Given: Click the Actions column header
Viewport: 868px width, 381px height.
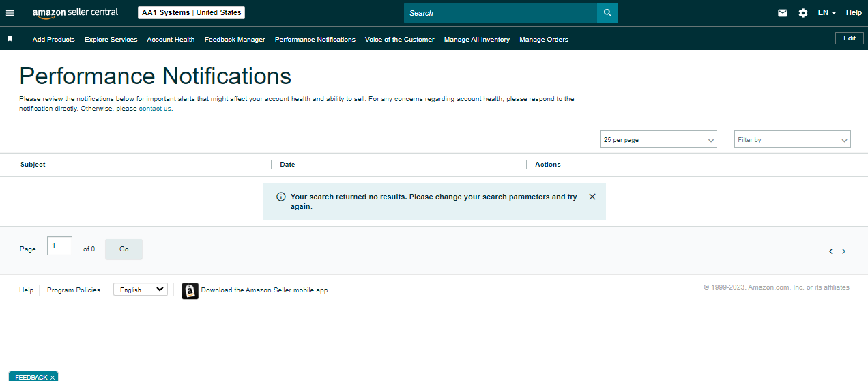Looking at the screenshot, I should click(x=548, y=165).
